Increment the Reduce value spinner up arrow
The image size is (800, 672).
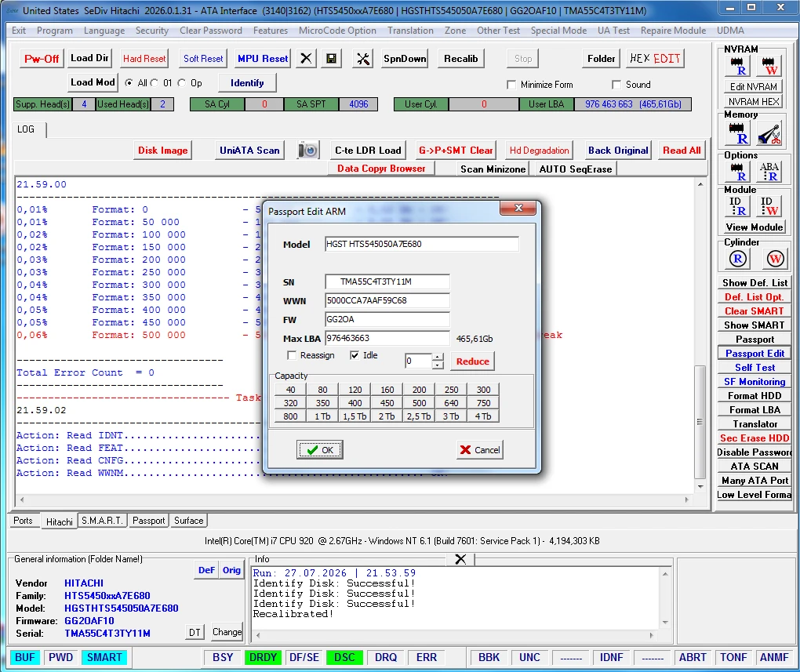437,357
